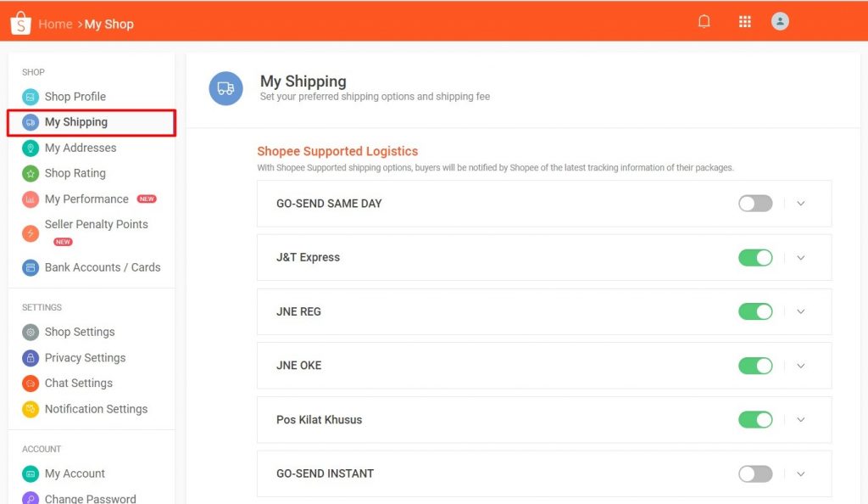Viewport: 868px width, 504px height.
Task: Go to Home via the breadcrumb
Action: [55, 24]
